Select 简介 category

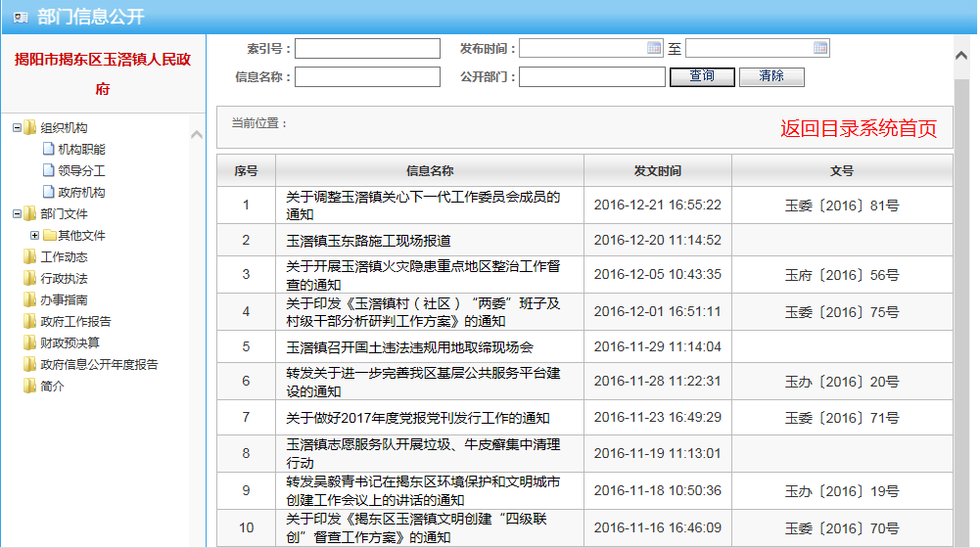pos(52,387)
